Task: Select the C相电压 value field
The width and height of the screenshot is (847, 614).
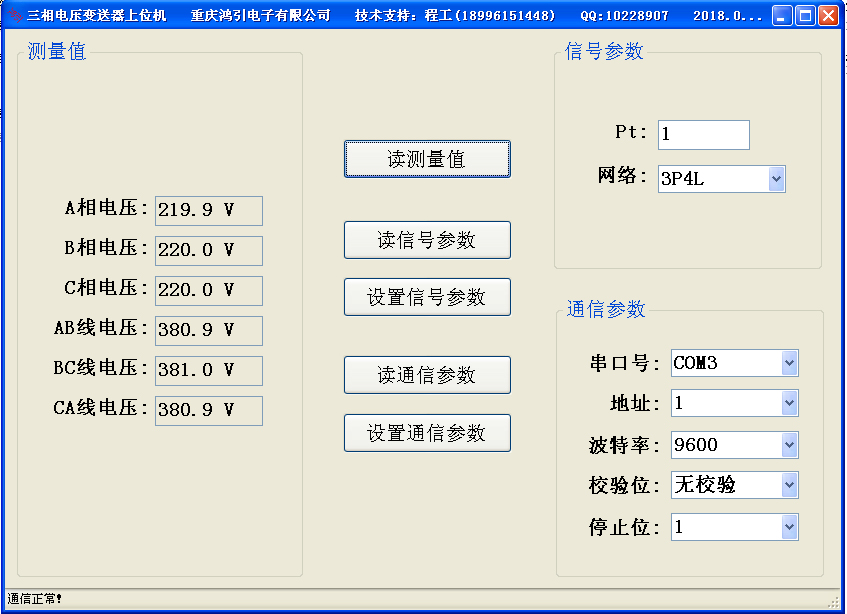Action: click(x=209, y=291)
